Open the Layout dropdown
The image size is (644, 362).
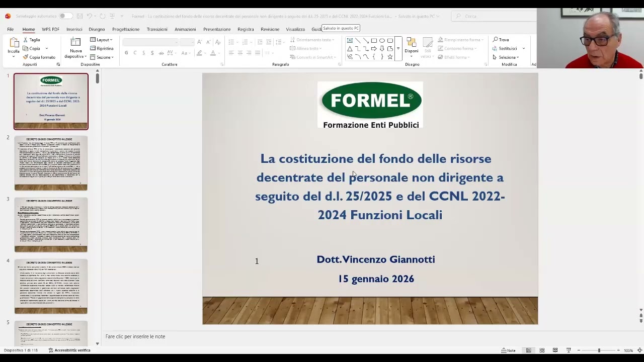(101, 40)
